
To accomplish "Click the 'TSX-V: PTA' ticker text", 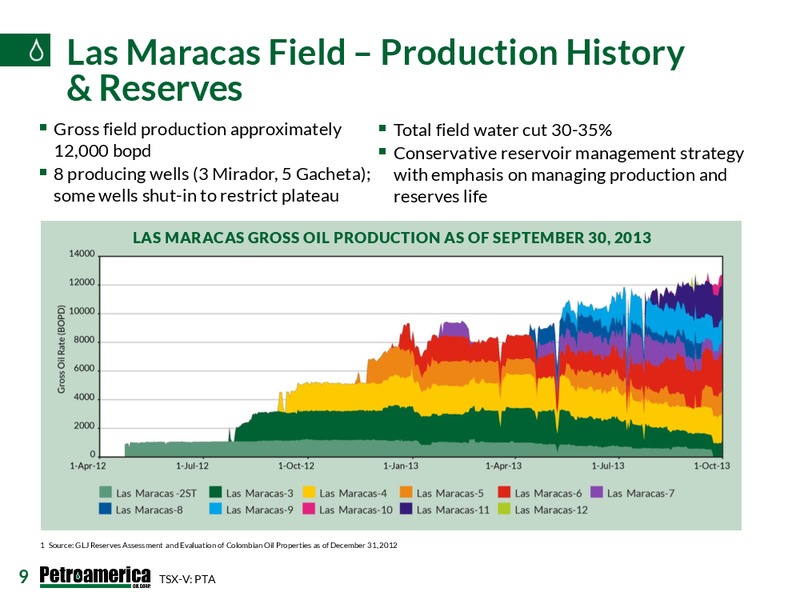I will pyautogui.click(x=187, y=579).
